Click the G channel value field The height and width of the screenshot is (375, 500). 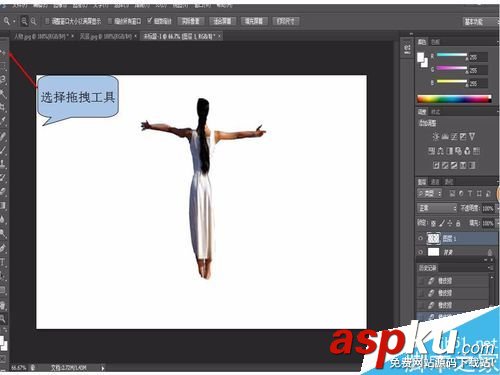click(478, 70)
